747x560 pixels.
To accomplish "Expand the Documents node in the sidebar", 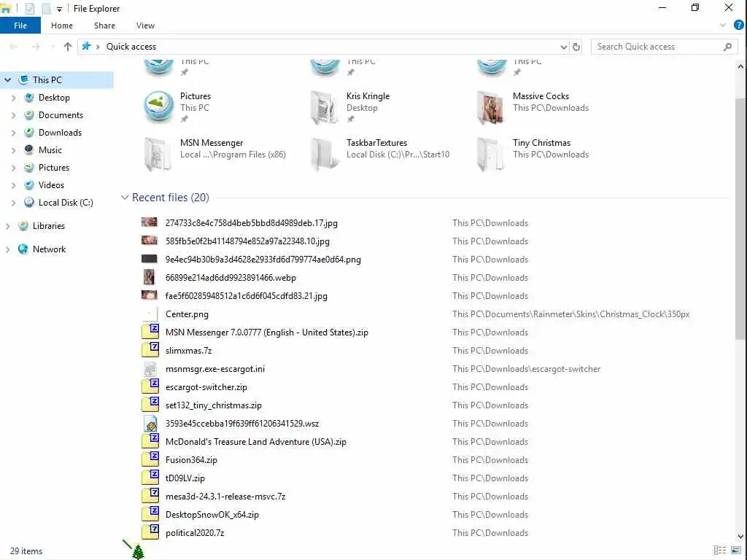I will pos(13,115).
